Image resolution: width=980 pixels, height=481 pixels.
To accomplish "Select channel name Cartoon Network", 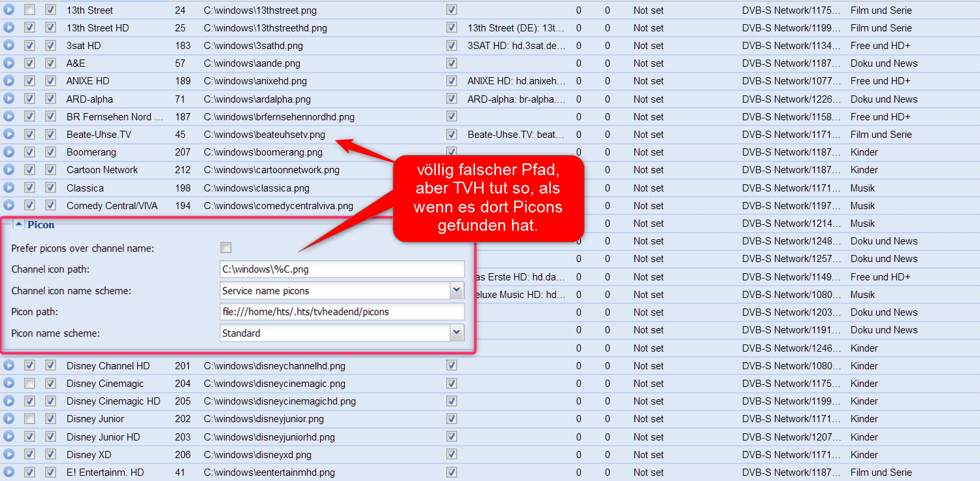I will 103,170.
